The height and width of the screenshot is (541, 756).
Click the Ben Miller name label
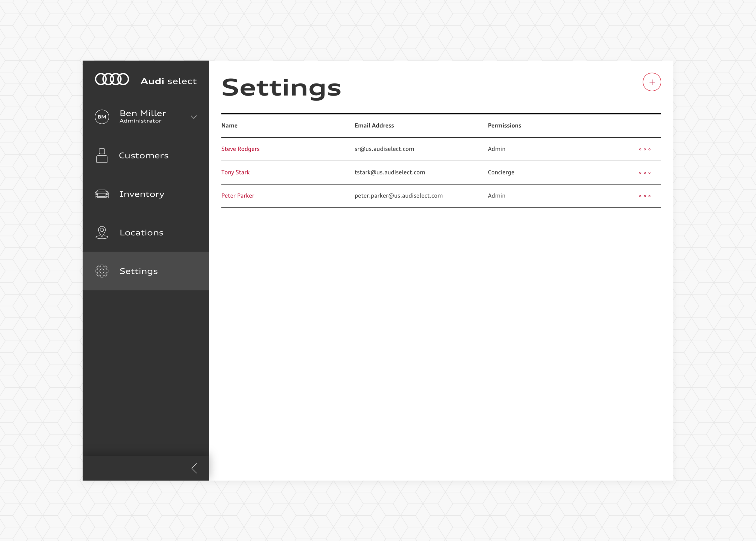pos(143,113)
